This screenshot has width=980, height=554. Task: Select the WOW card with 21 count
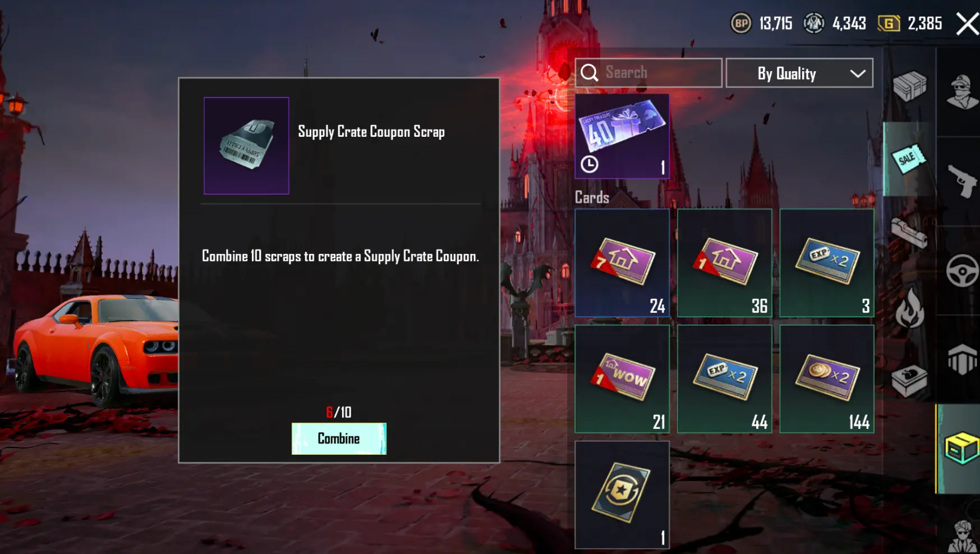click(x=622, y=379)
